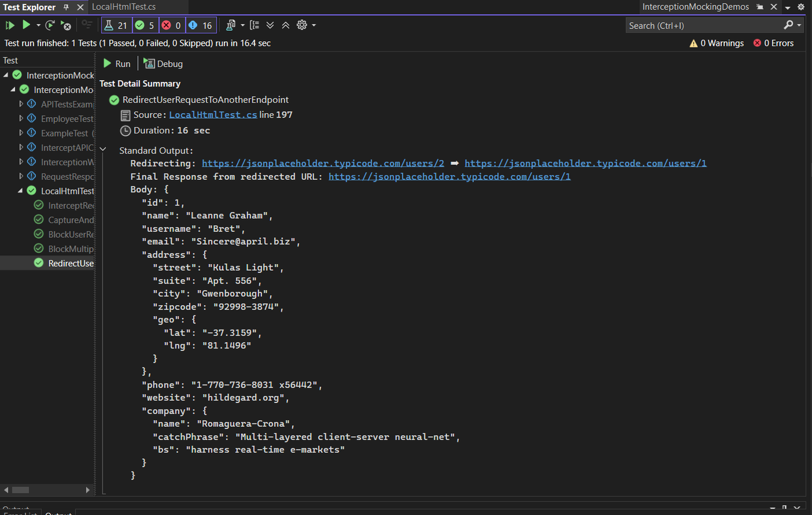Open the tab list dropdown arrow at top right
The image size is (812, 515).
coord(788,8)
